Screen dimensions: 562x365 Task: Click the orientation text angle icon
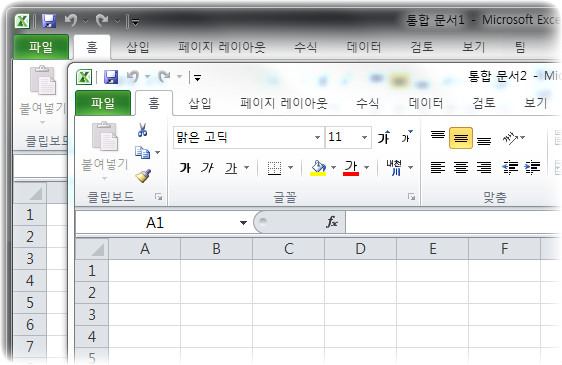(x=510, y=138)
